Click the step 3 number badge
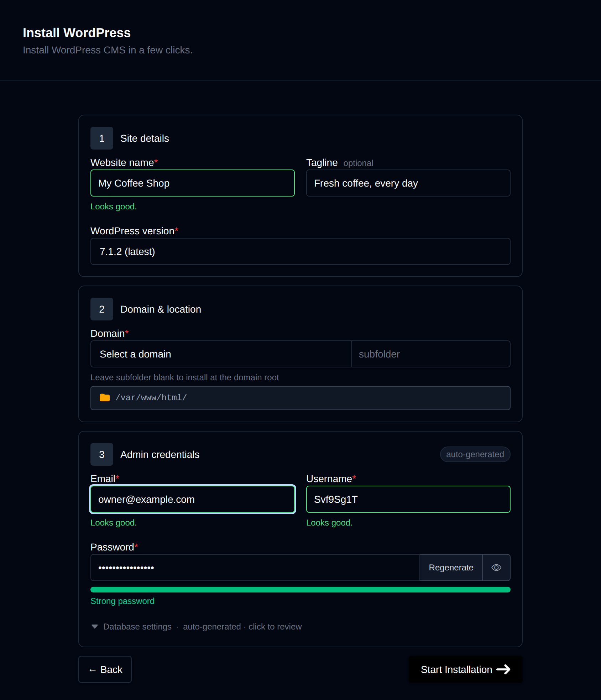This screenshot has height=700, width=601. [x=102, y=454]
